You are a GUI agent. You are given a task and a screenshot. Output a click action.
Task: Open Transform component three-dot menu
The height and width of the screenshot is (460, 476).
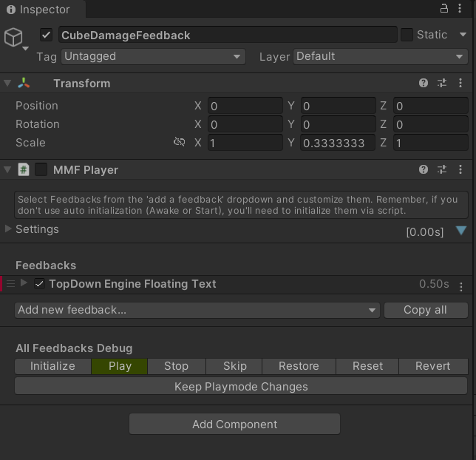tap(460, 83)
